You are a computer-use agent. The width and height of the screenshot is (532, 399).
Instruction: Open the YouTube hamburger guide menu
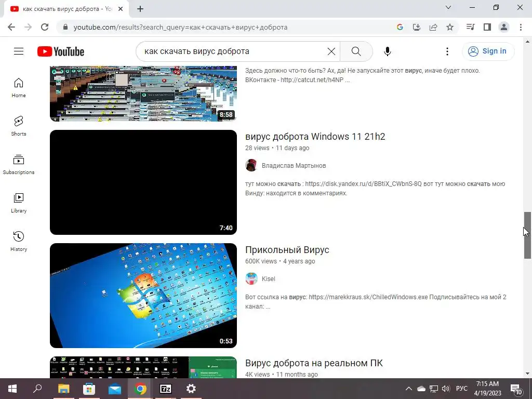[x=19, y=51]
